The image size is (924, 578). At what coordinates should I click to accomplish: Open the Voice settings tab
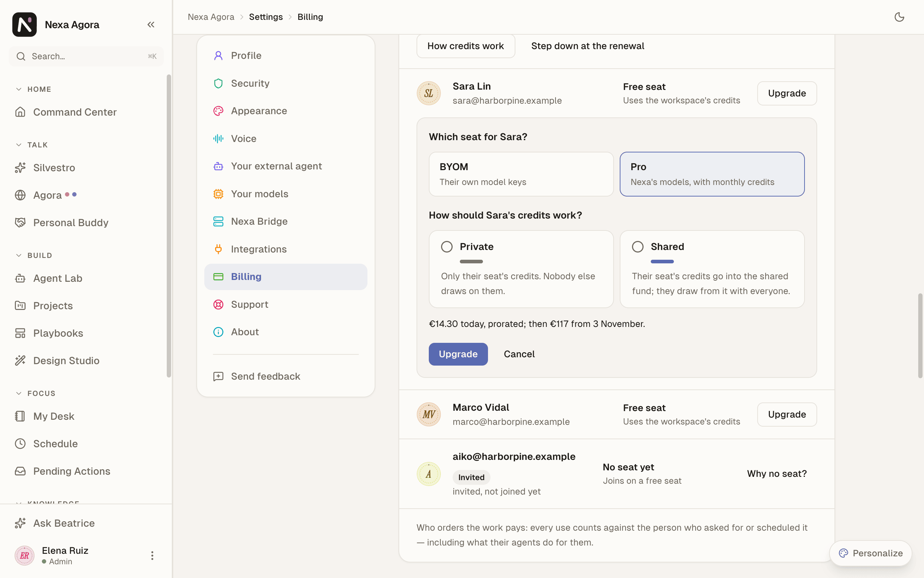click(286, 139)
